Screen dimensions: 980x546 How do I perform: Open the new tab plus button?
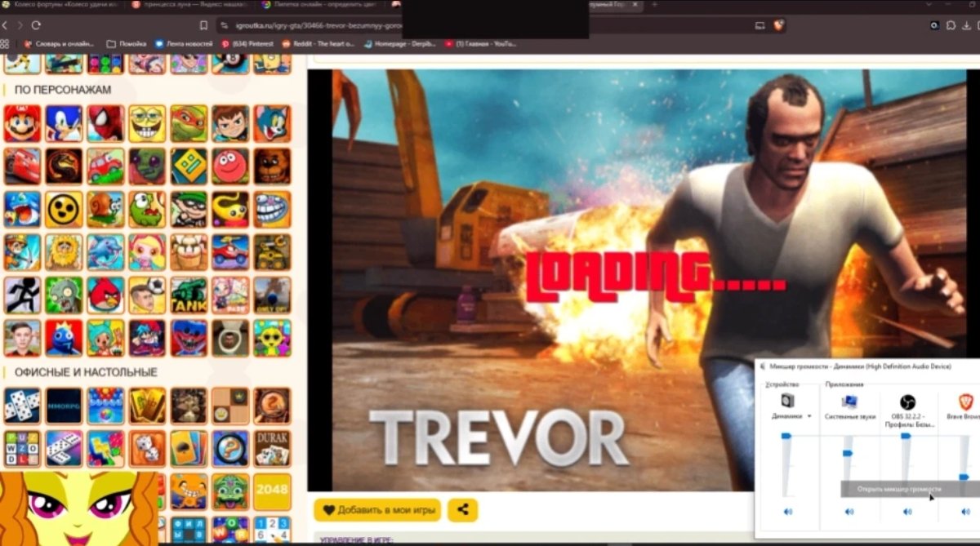654,5
